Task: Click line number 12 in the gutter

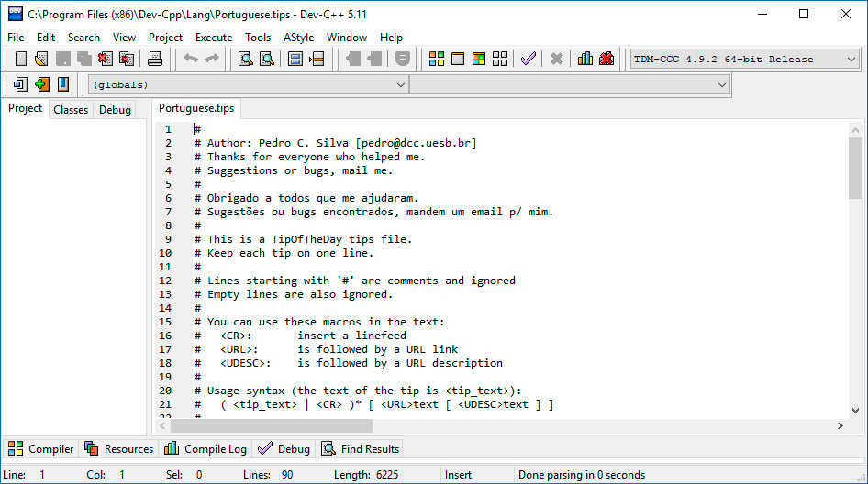Action: [165, 280]
